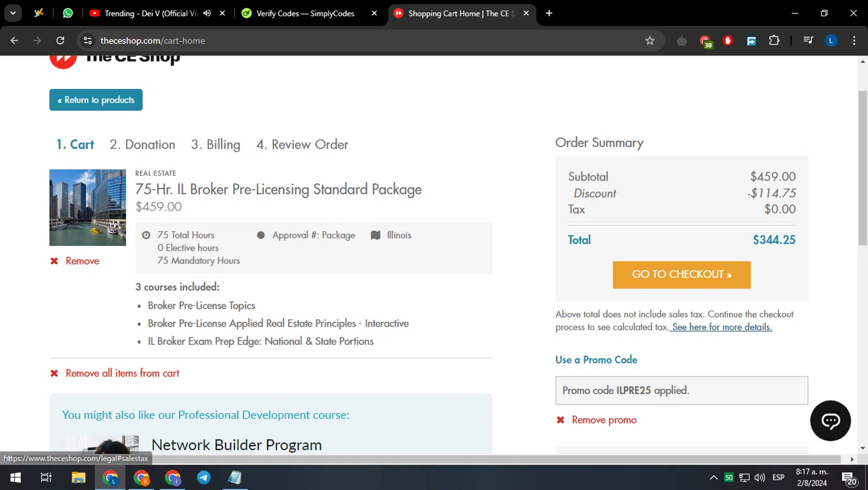Open the red extension with 30 badge
This screenshot has width=868, height=490.
coord(705,41)
